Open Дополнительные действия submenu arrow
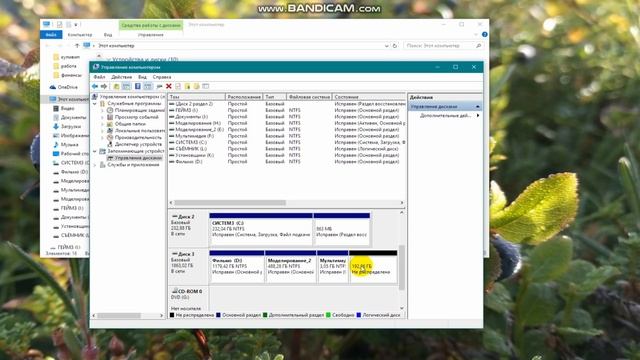This screenshot has height=360, width=640. (x=478, y=116)
